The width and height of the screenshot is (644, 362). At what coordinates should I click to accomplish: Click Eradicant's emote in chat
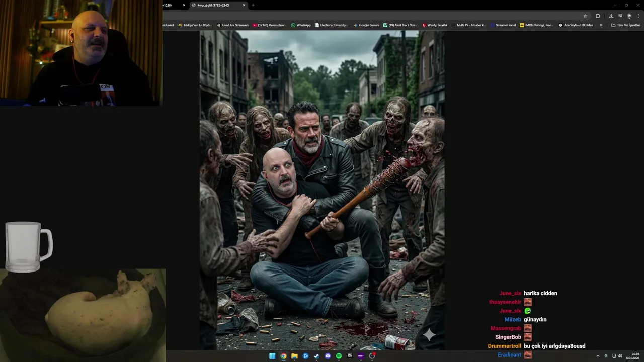pyautogui.click(x=528, y=355)
